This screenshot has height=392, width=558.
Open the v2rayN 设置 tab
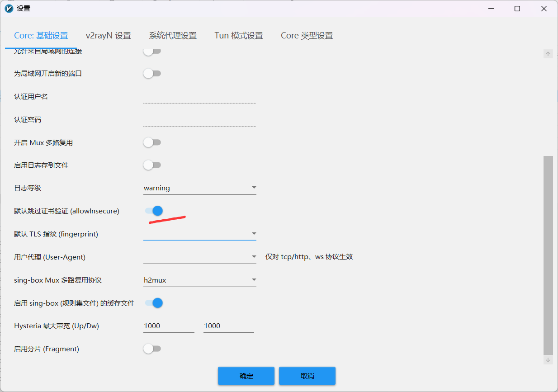coord(109,36)
